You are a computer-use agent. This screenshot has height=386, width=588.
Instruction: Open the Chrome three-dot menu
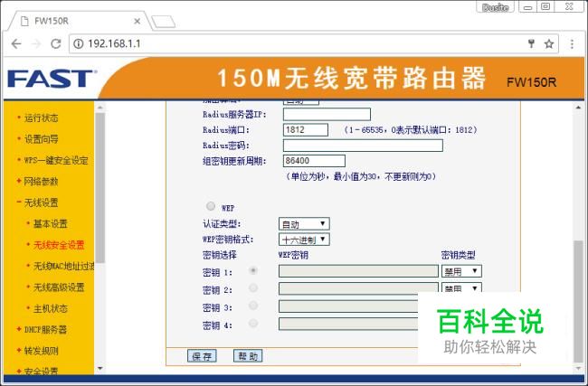(572, 44)
